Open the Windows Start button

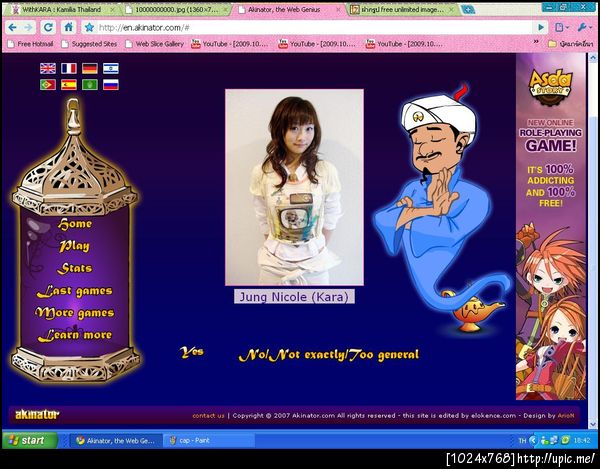[30, 440]
